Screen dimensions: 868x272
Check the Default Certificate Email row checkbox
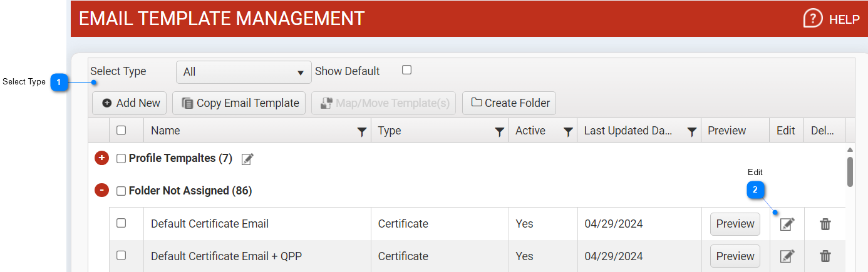point(121,223)
